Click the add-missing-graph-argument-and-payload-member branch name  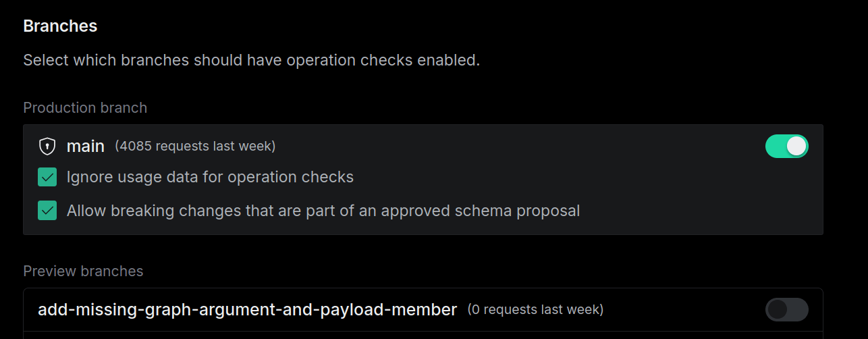click(247, 309)
